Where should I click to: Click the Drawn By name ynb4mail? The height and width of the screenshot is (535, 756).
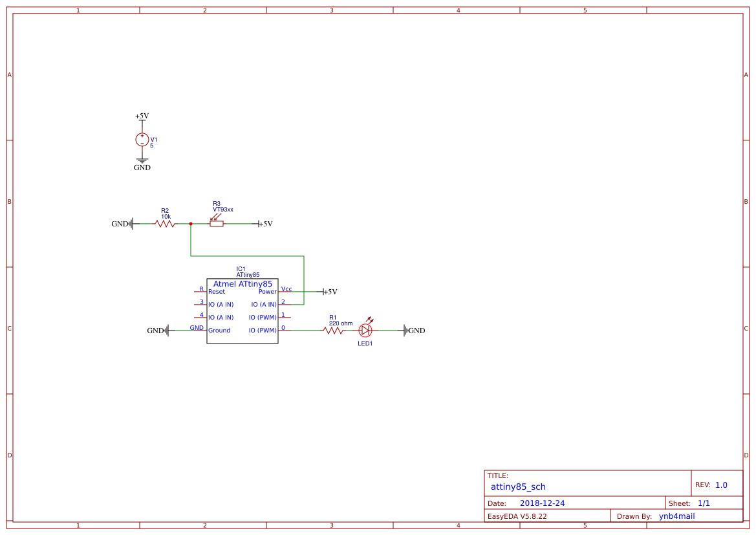(x=676, y=516)
